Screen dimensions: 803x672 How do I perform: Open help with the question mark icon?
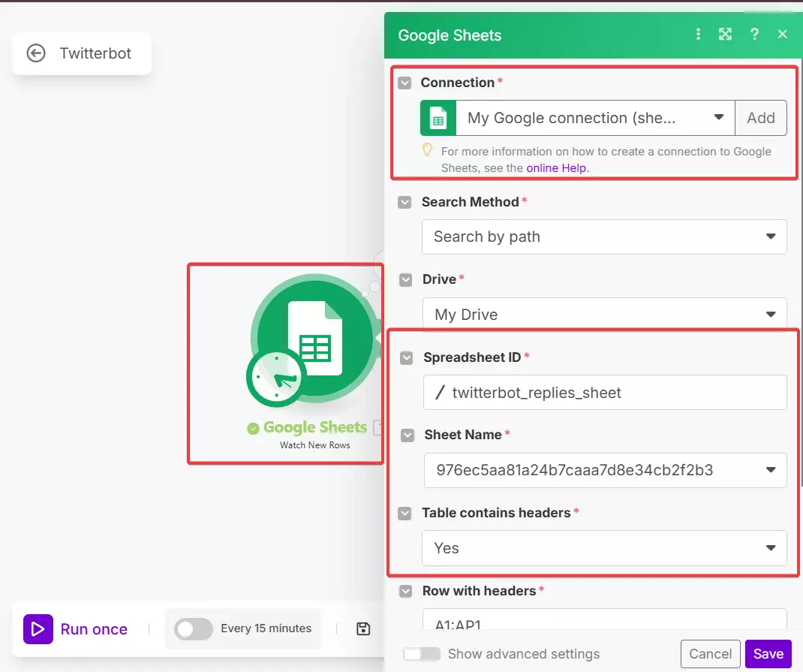[754, 35]
